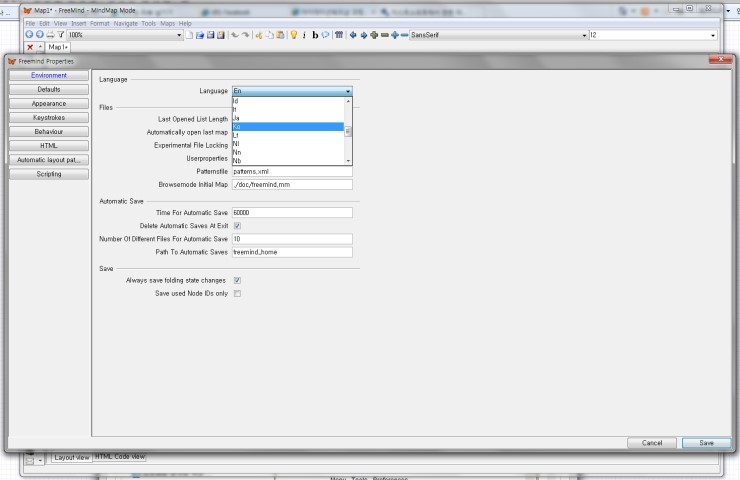Screen dimensions: 740x480
Task: Click the red X icon beside Map1 tab
Action: coord(31,47)
